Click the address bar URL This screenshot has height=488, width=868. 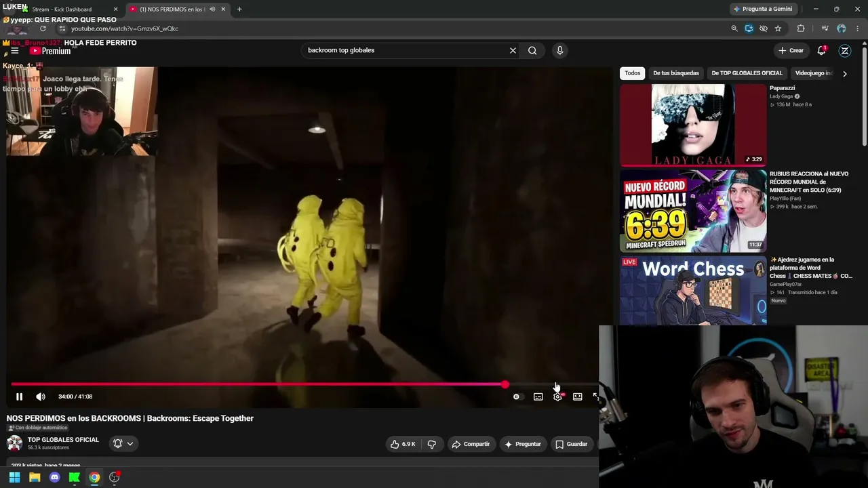point(125,28)
